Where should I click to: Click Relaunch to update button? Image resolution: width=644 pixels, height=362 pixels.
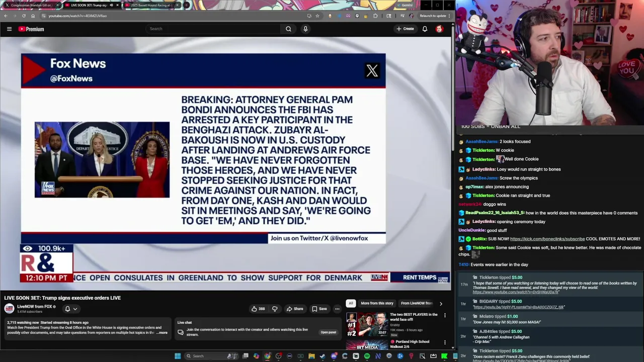click(x=435, y=16)
